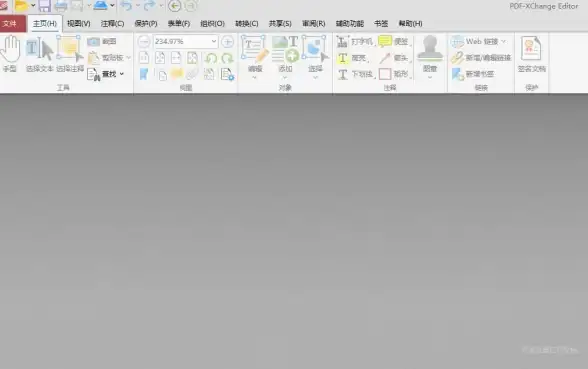Switch to the 转换(C) tab
This screenshot has width=588, height=369.
point(246,24)
